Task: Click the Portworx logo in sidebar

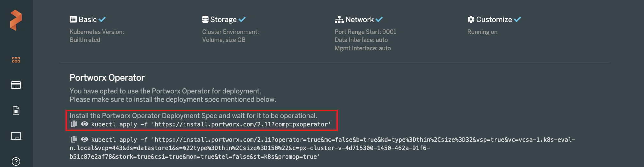Action: [x=16, y=20]
